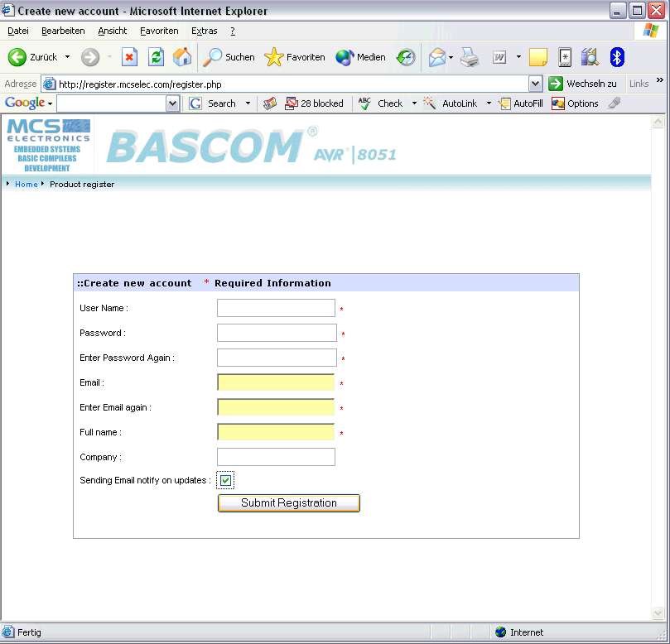Click the Google toolbar search box
This screenshot has height=644, width=670.
(x=112, y=103)
